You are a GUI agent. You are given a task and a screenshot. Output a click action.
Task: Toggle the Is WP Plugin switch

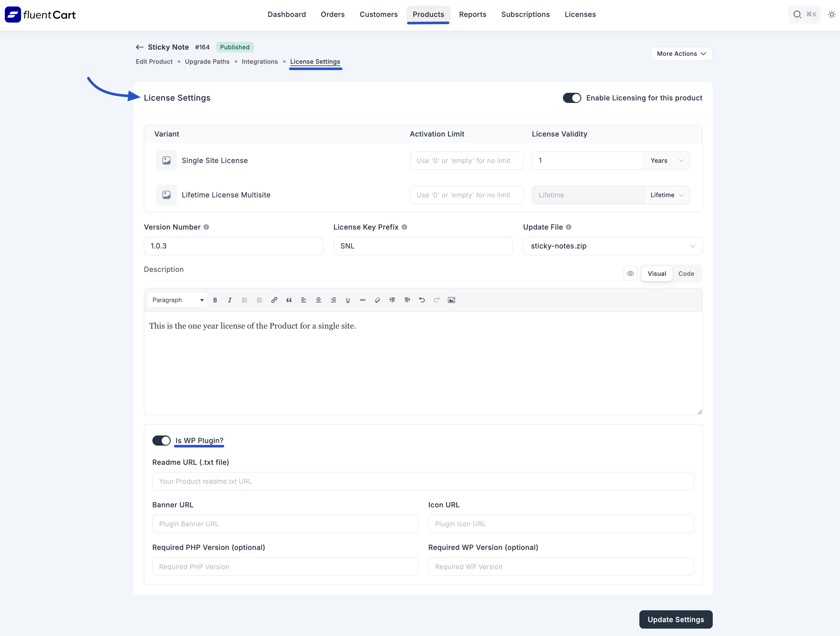[161, 440]
